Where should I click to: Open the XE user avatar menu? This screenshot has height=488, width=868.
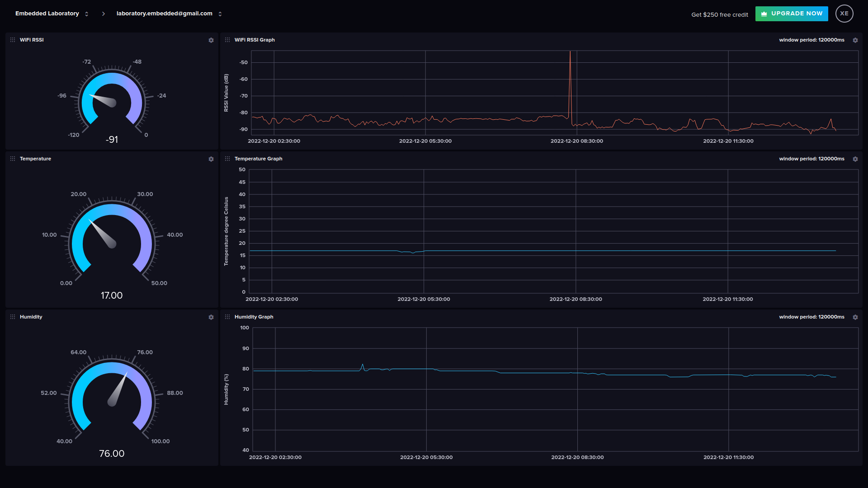(x=844, y=14)
